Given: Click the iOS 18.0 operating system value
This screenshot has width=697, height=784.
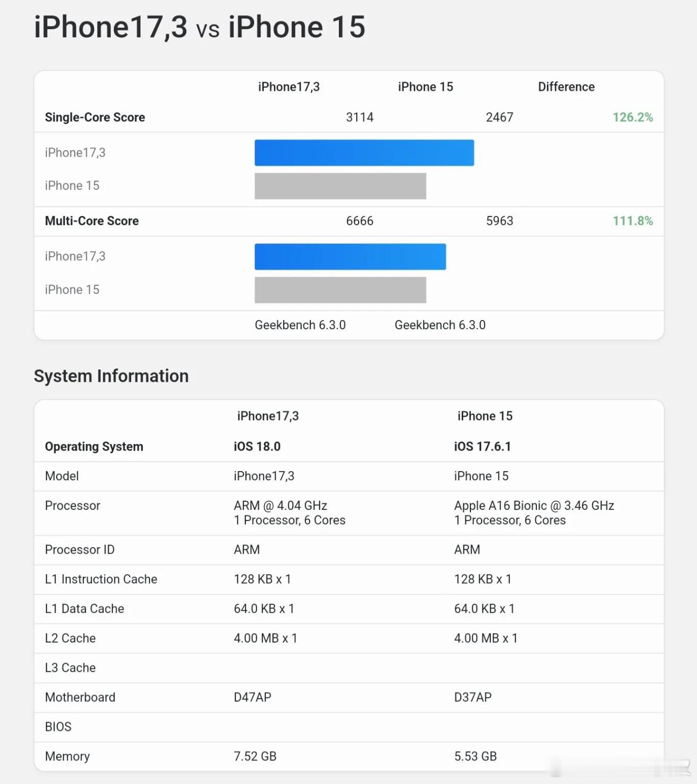Looking at the screenshot, I should click(x=257, y=447).
